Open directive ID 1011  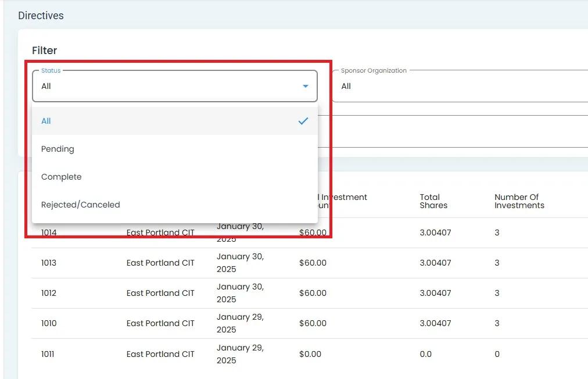pyautogui.click(x=48, y=354)
